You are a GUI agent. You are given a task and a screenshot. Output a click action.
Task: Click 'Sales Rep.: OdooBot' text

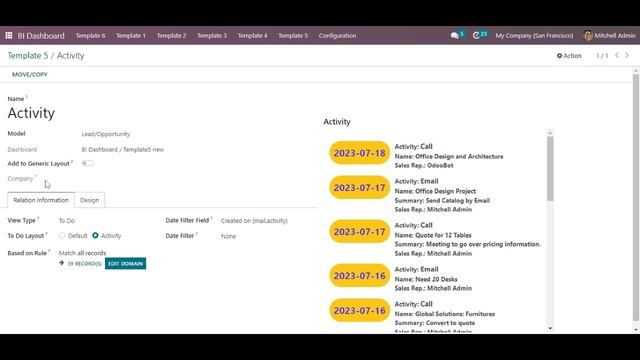pos(424,165)
